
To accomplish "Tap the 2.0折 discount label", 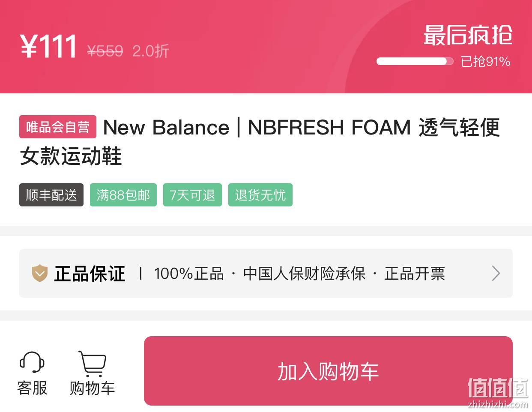I will [x=151, y=51].
